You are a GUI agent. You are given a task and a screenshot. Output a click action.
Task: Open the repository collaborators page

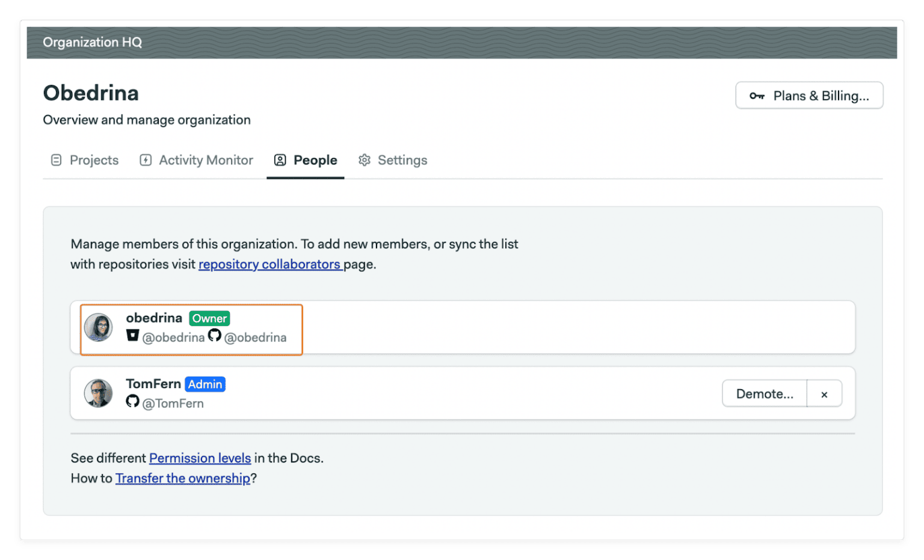pos(270,264)
